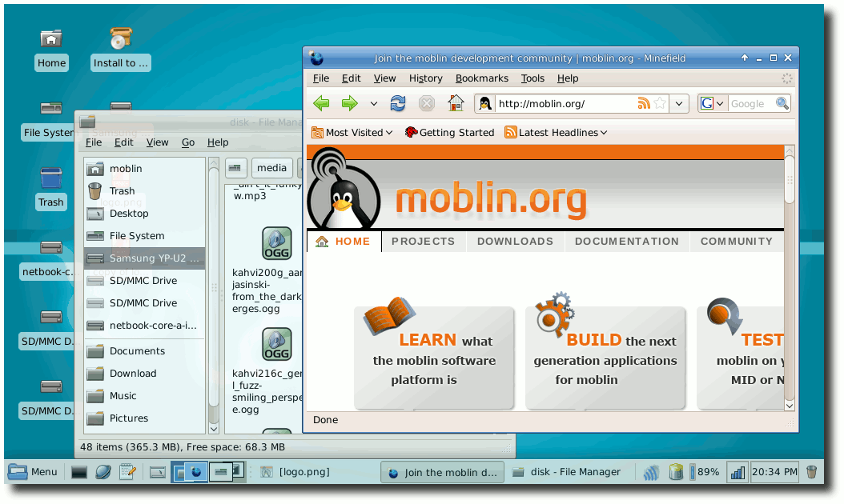The width and height of the screenshot is (844, 504).
Task: Click the network monitor bars icon in the panel
Action: point(737,472)
